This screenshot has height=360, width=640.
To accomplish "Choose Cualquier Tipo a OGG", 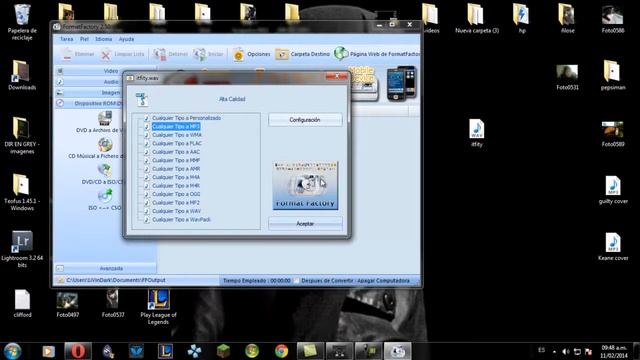I will coord(176,194).
